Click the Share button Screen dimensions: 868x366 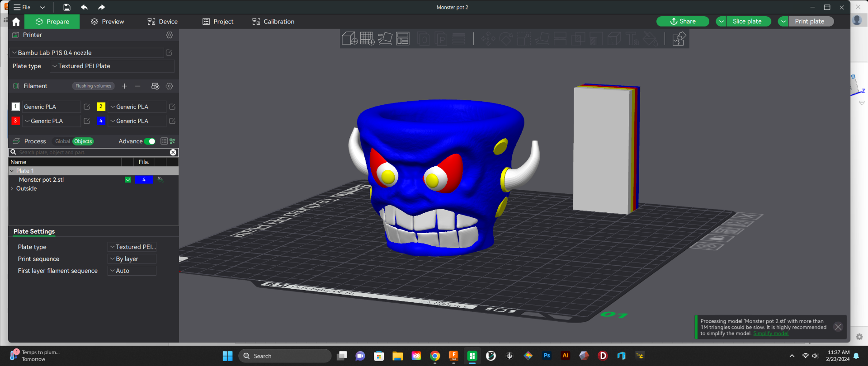pos(683,21)
